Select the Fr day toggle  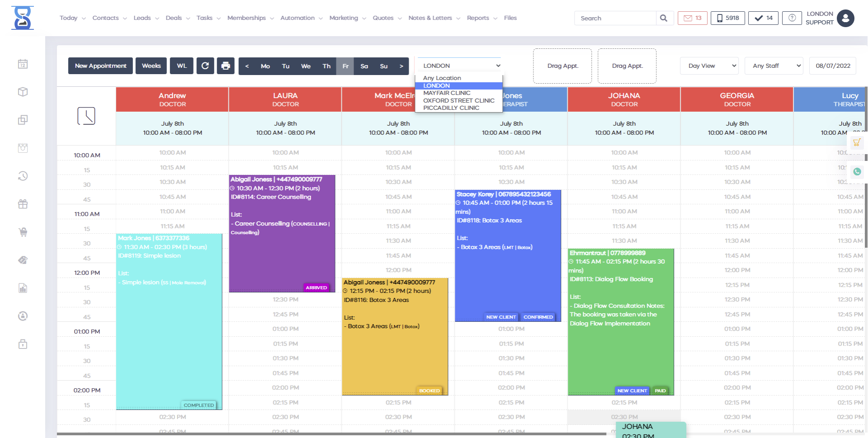345,66
